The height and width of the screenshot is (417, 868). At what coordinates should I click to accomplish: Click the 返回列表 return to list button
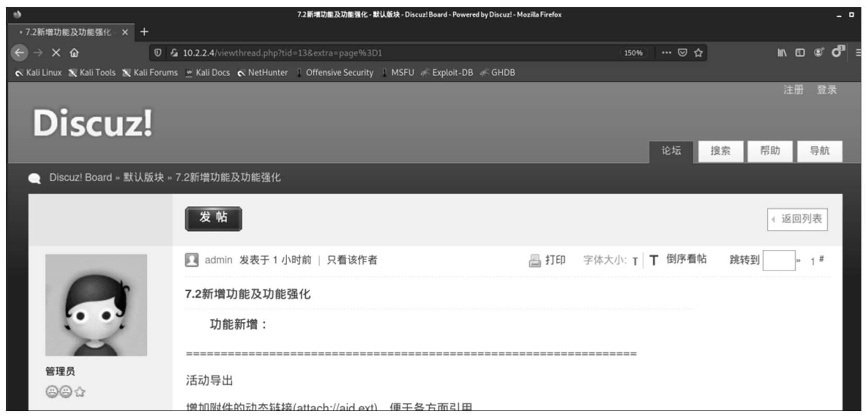[x=797, y=219]
